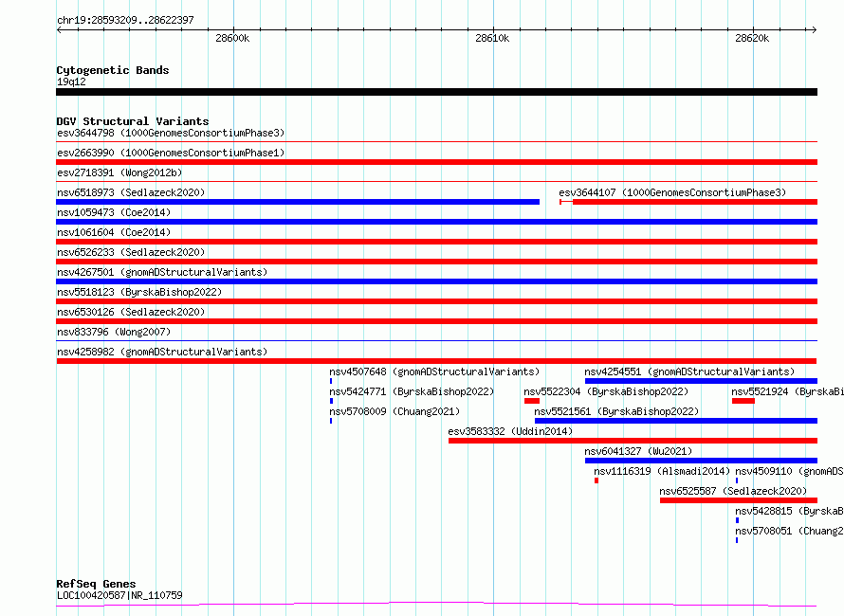Select the esv2663990 structural variant label

click(171, 153)
